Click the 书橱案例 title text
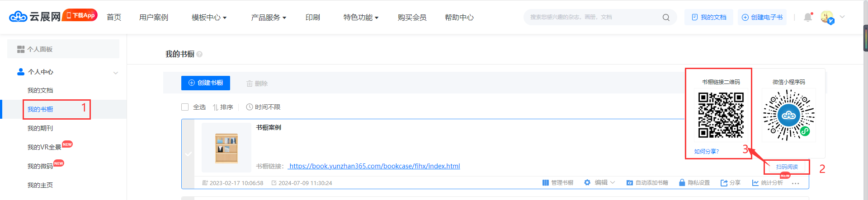This screenshot has width=868, height=200. pos(269,127)
